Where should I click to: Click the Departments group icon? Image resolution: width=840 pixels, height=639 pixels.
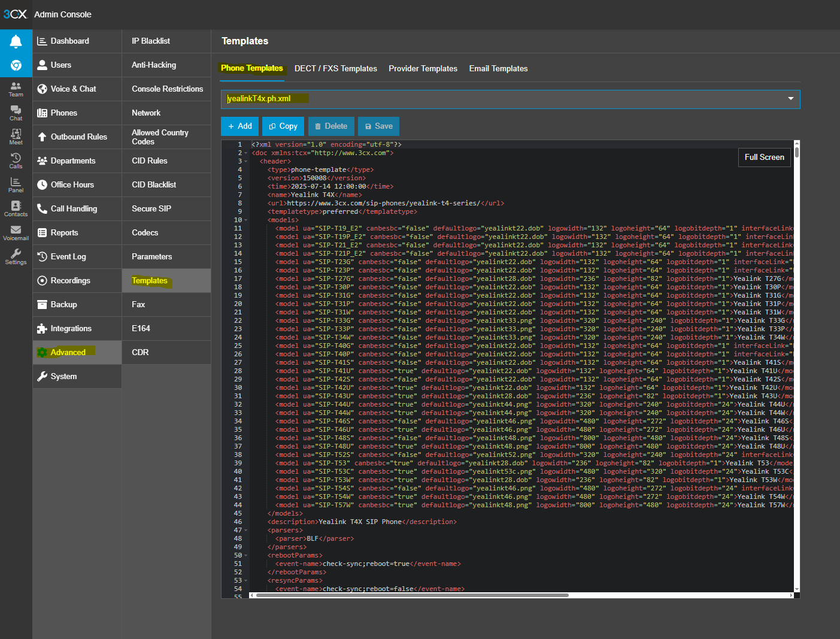(42, 160)
